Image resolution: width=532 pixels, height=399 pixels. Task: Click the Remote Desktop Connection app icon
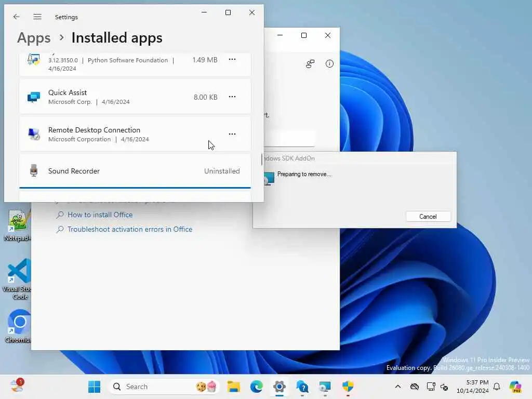pos(34,134)
